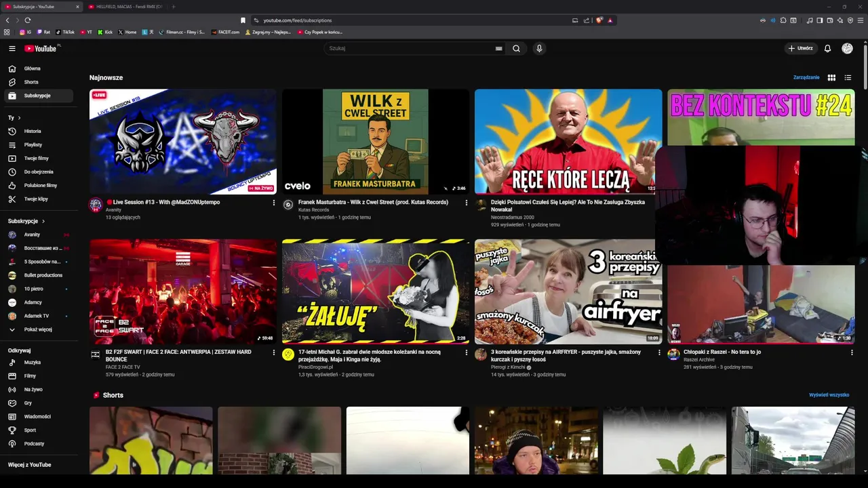Open the Kick bookmark
868x488 pixels.
(105, 32)
